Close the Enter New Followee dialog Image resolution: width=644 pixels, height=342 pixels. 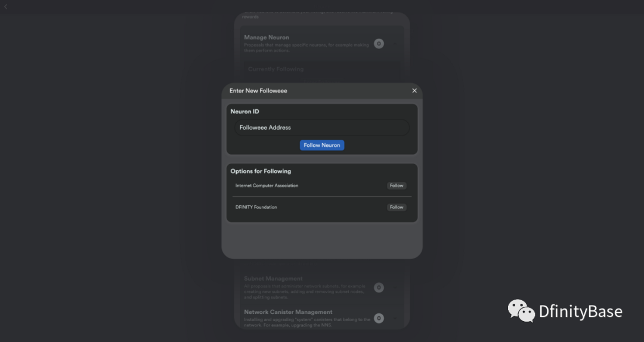[414, 91]
